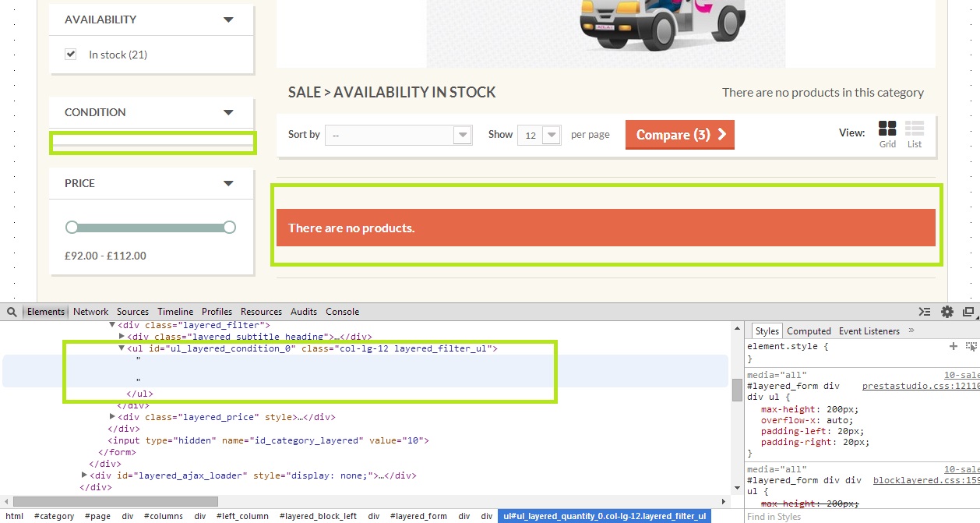Open the DevTools console drawer icon
The width and height of the screenshot is (980, 523).
tap(925, 312)
